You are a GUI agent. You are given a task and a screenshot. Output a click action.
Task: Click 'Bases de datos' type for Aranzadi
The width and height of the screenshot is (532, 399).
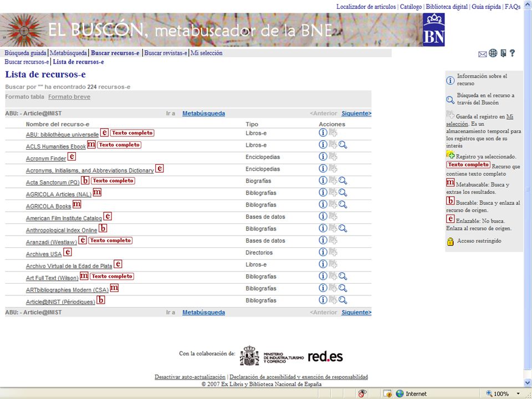point(265,241)
